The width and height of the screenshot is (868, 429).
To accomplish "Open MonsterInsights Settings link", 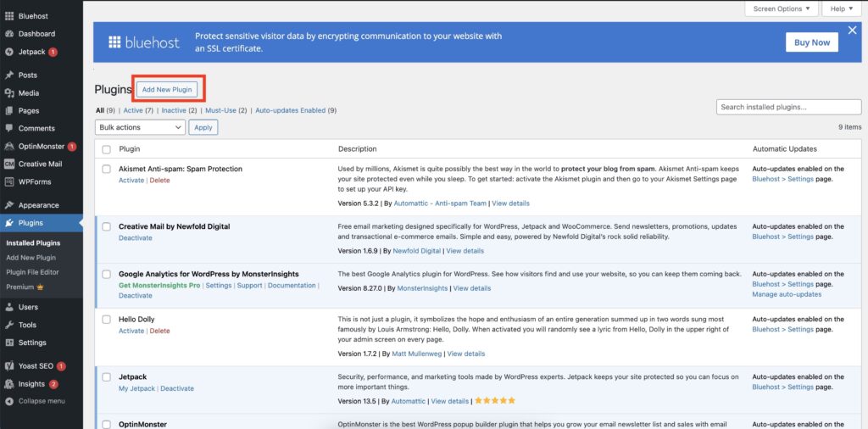I will (x=219, y=286).
